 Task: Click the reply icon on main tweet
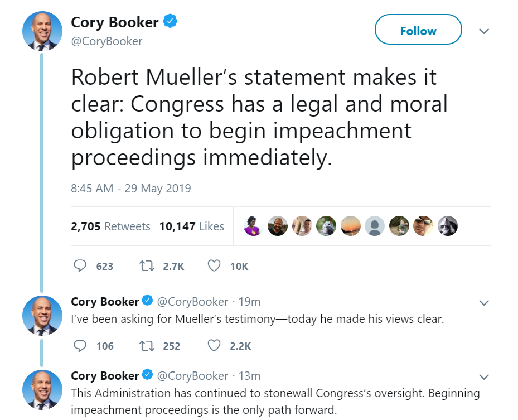click(80, 266)
